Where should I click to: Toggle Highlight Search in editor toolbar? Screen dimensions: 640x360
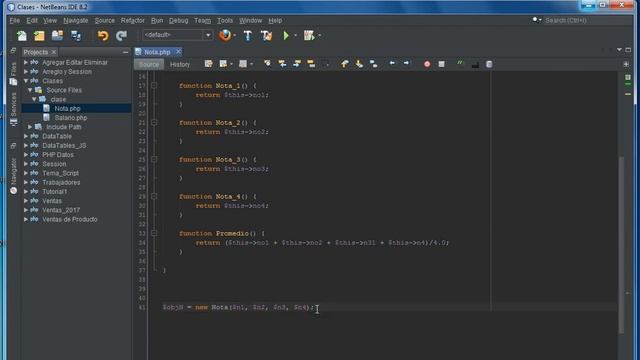pyautogui.click(x=311, y=64)
